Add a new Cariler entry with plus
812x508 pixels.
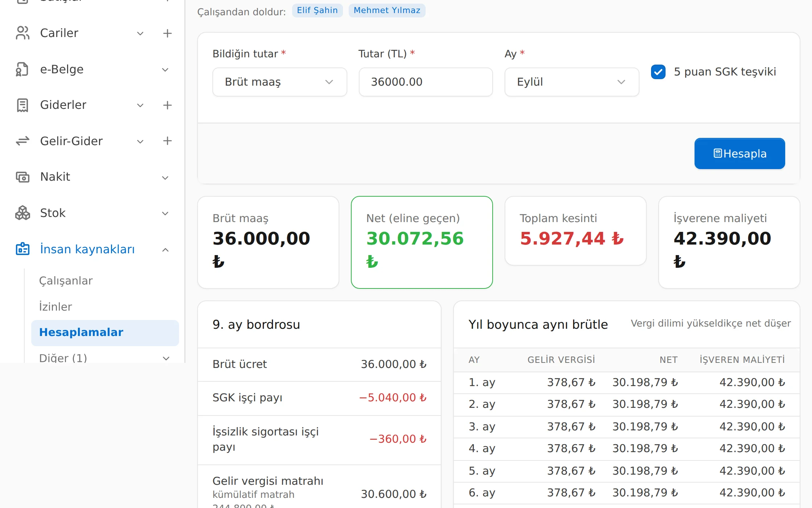tap(167, 33)
